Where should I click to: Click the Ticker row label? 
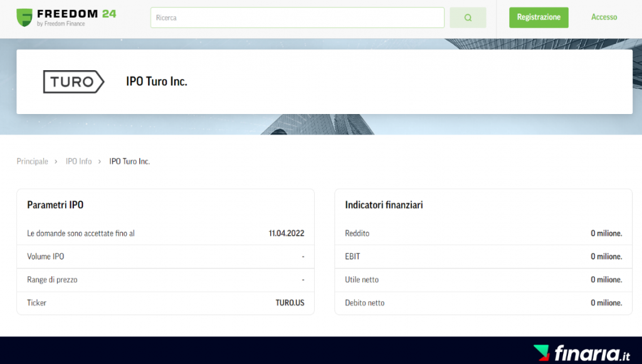coord(36,303)
